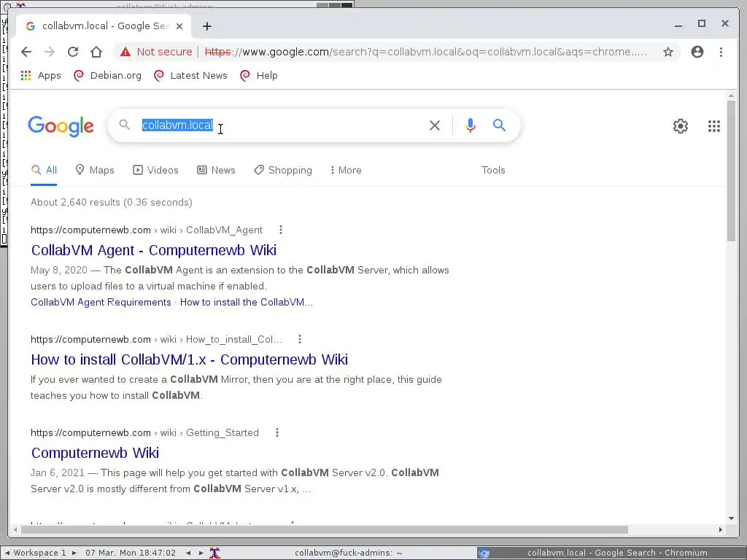The width and height of the screenshot is (747, 560).
Task: Click the Google logo
Action: coord(61,126)
